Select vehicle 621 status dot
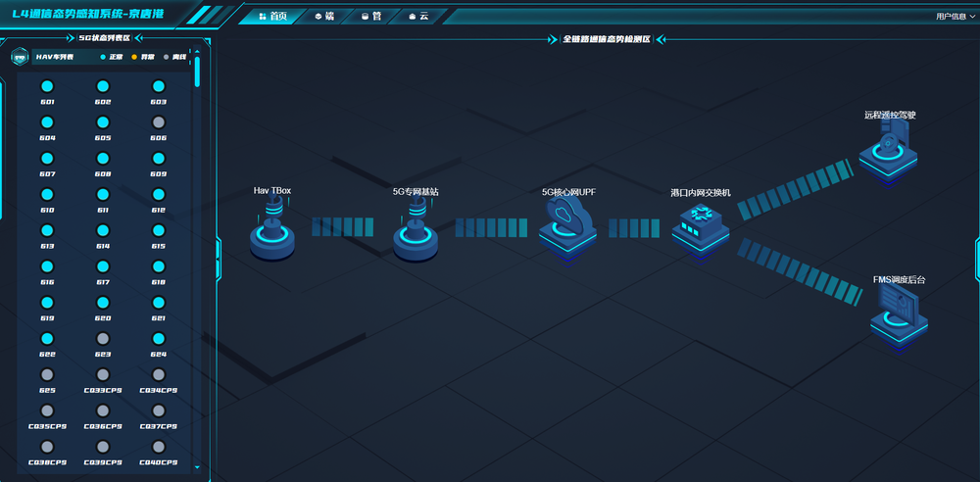The image size is (980, 482). click(159, 303)
